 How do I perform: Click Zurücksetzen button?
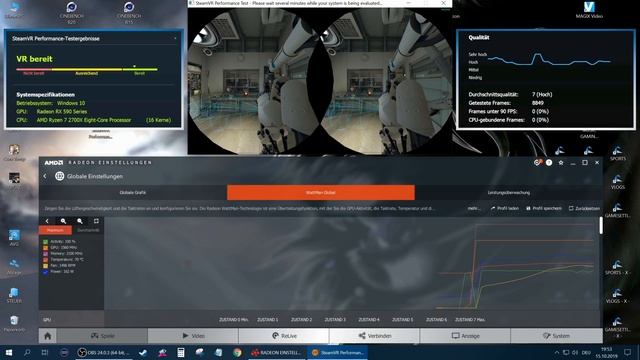584,208
